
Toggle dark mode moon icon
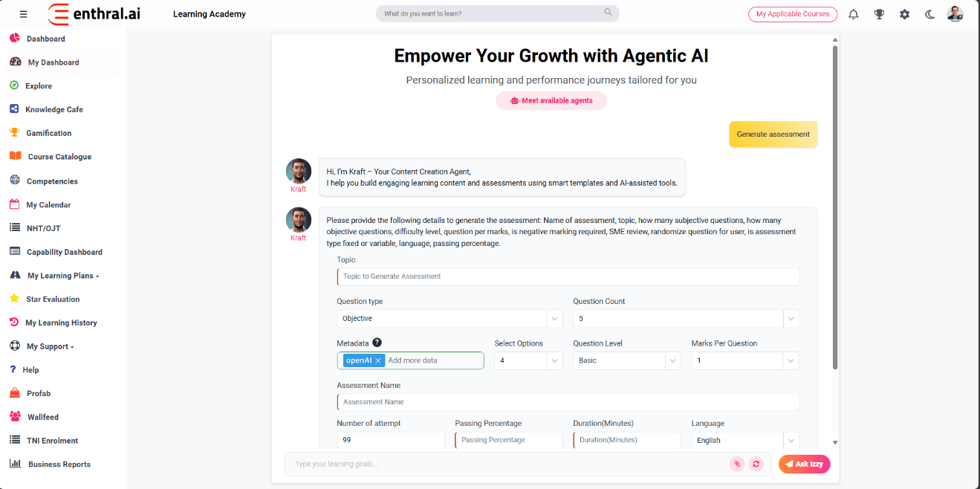point(929,14)
